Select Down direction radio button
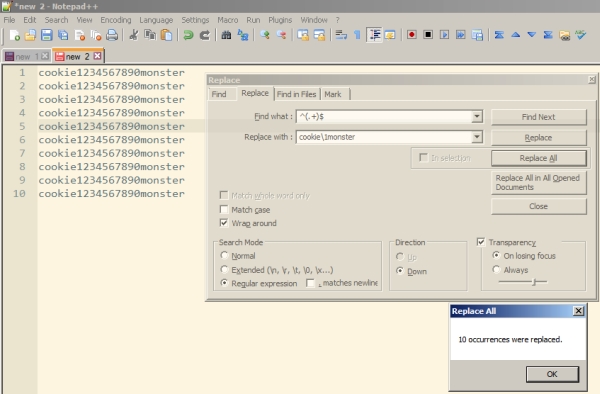This screenshot has height=394, width=600. (x=400, y=271)
